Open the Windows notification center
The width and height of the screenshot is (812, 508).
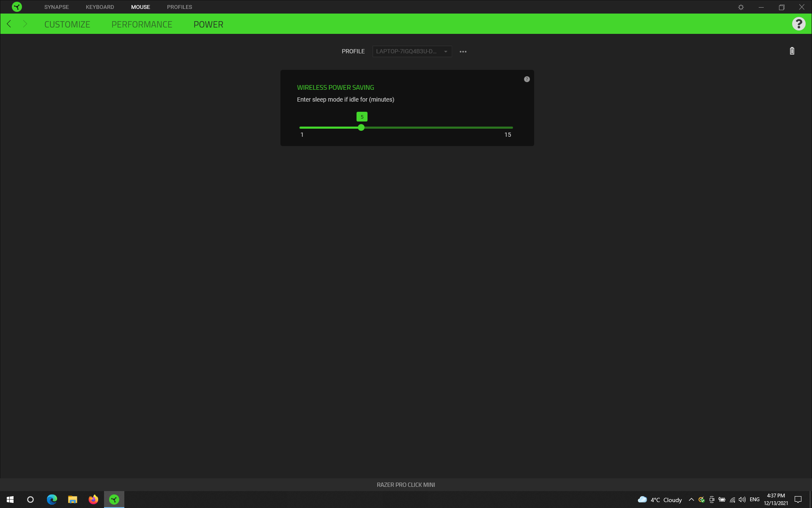798,500
